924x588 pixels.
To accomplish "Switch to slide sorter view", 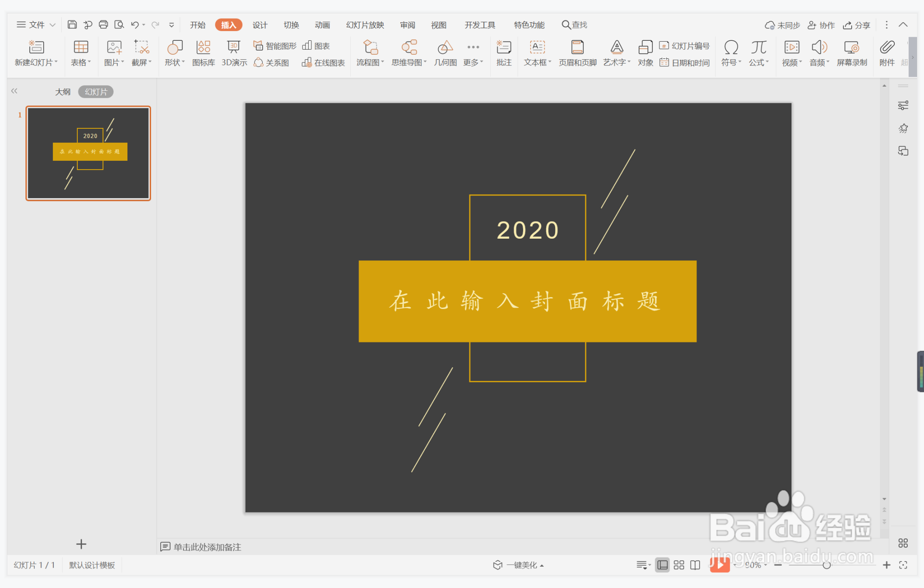I will [679, 565].
